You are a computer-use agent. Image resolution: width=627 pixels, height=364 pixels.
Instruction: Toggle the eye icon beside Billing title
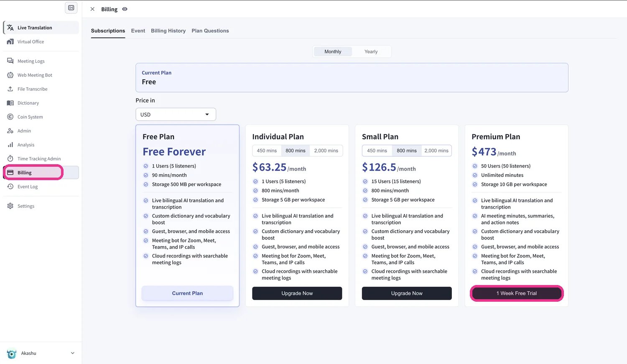[125, 9]
